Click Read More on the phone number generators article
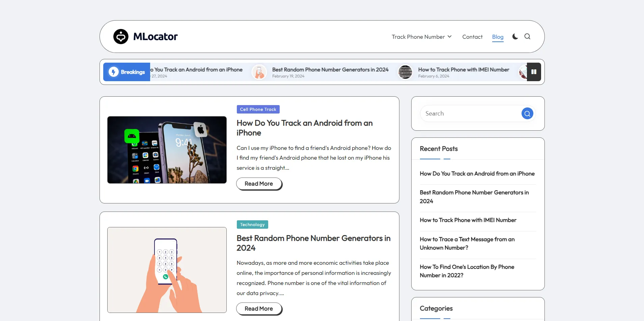 [x=258, y=309]
